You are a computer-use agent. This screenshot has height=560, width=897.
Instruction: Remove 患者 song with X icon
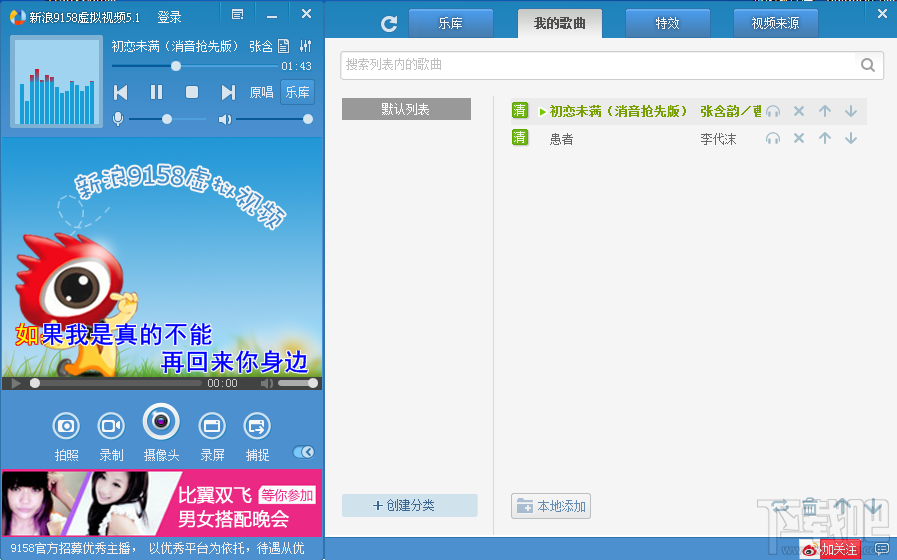click(799, 138)
